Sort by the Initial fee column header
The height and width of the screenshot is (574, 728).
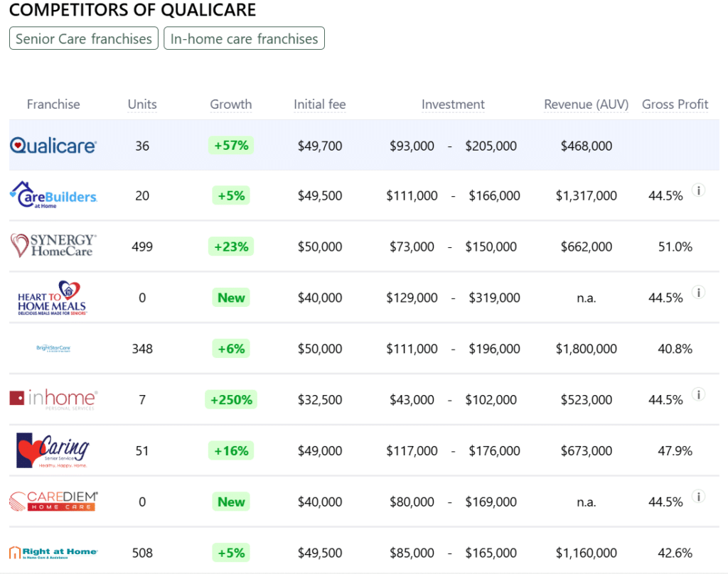[320, 104]
